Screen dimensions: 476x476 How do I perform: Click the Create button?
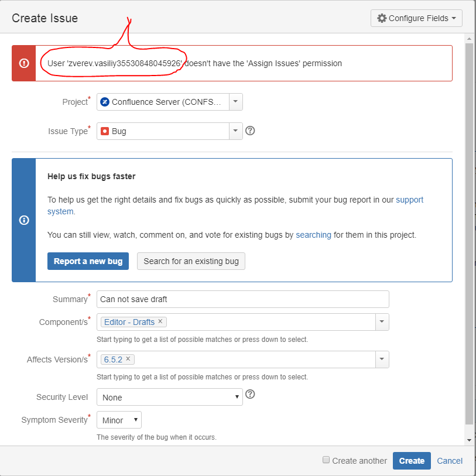click(412, 461)
